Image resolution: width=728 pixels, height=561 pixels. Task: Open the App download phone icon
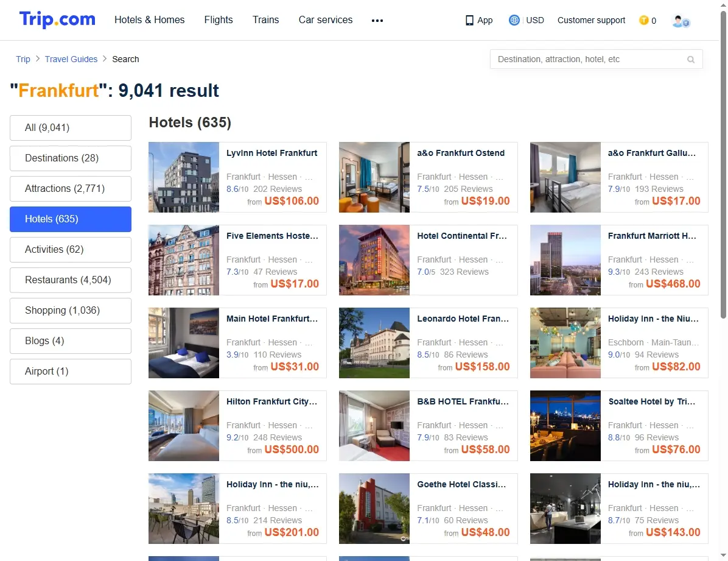469,21
